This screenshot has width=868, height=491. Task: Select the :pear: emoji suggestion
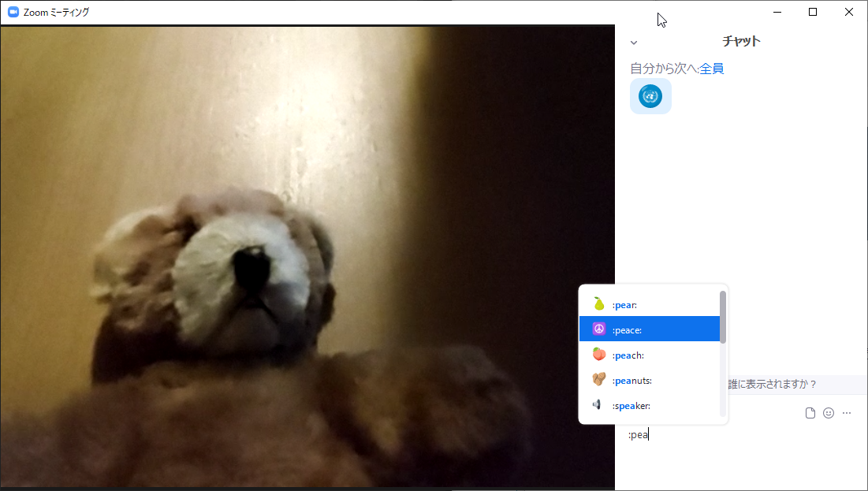click(x=650, y=304)
